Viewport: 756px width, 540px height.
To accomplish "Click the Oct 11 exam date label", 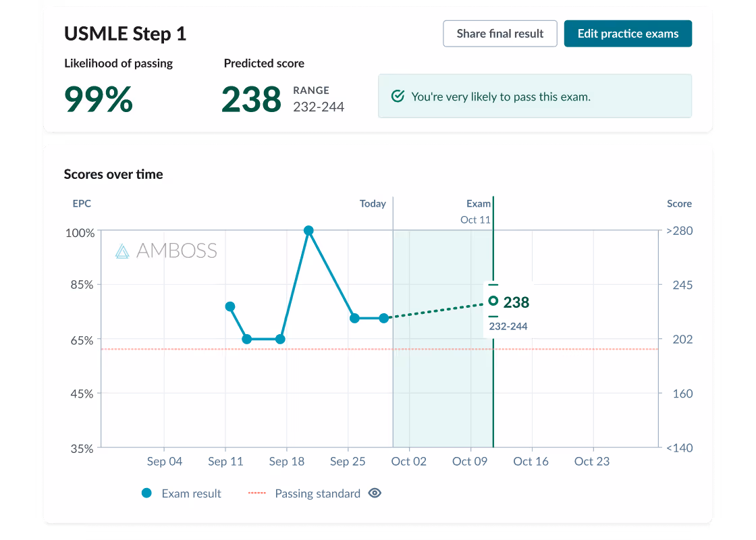I will click(475, 220).
